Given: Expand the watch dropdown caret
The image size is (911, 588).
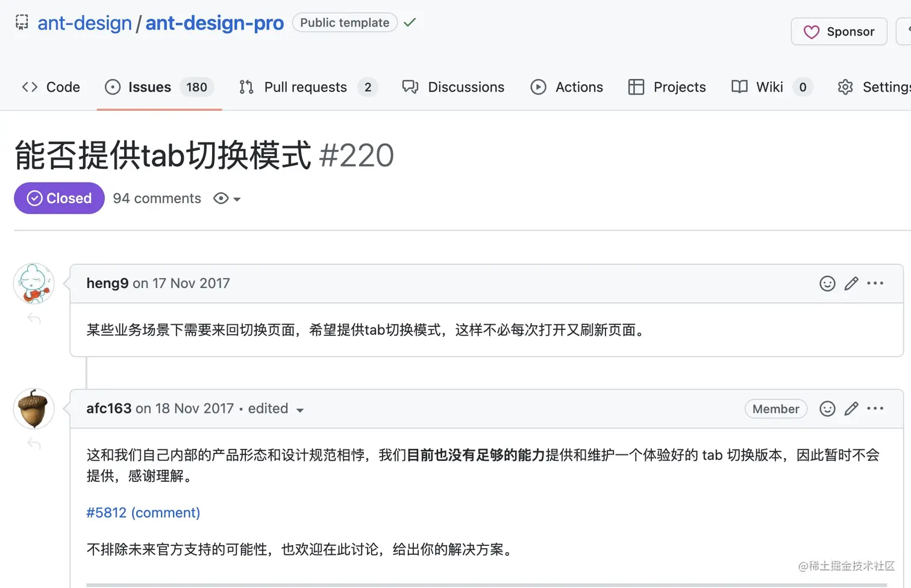Looking at the screenshot, I should point(237,199).
